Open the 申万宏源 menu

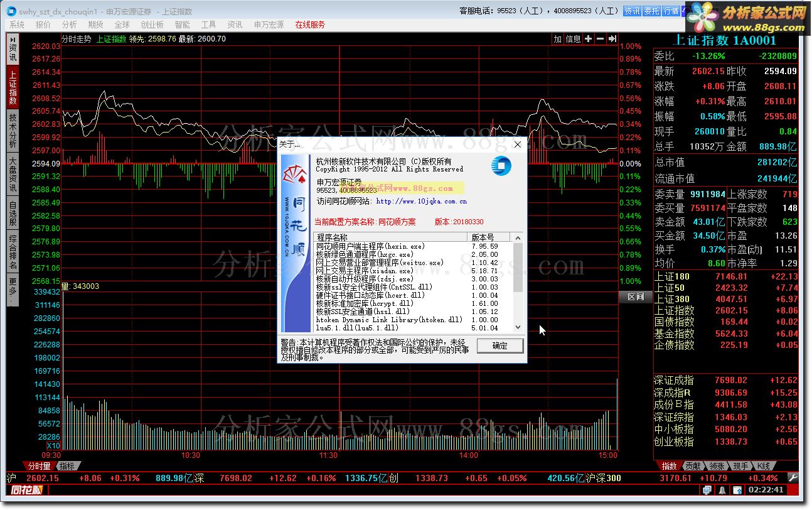269,24
